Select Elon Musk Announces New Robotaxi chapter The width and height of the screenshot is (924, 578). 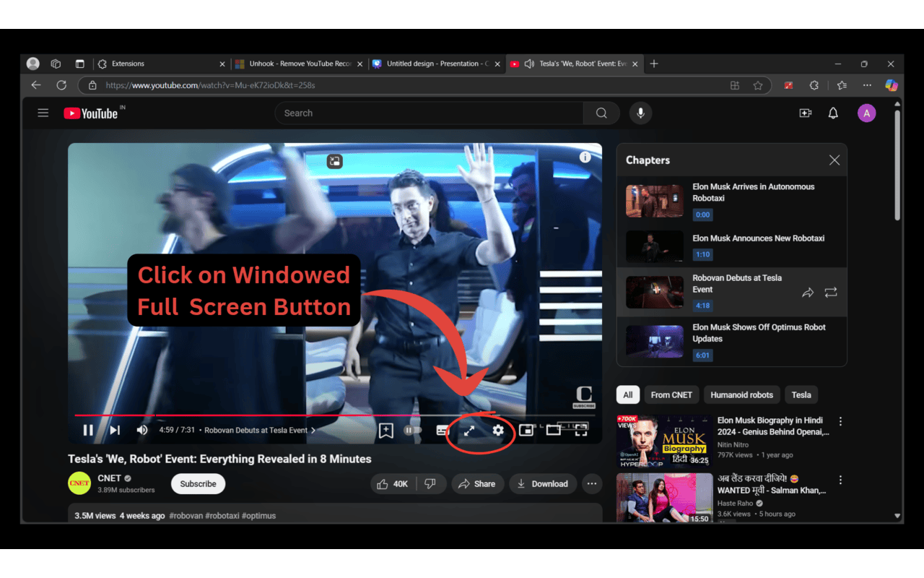pos(731,247)
